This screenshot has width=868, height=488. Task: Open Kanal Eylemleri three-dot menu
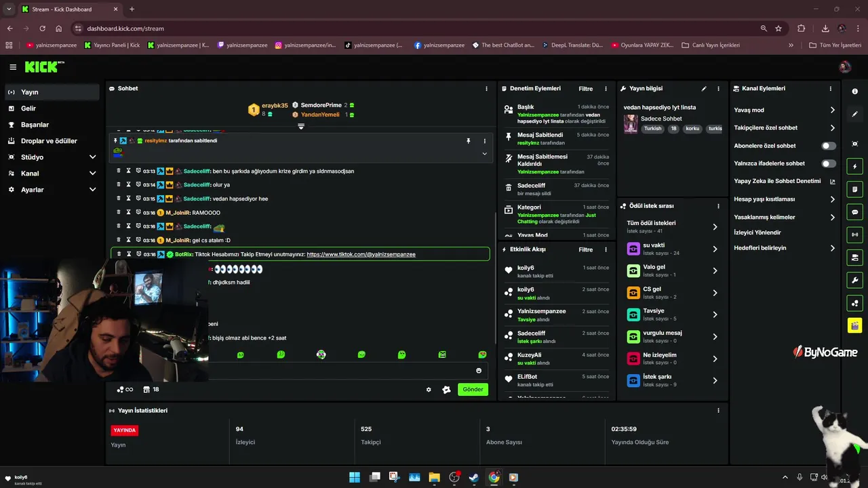point(831,89)
